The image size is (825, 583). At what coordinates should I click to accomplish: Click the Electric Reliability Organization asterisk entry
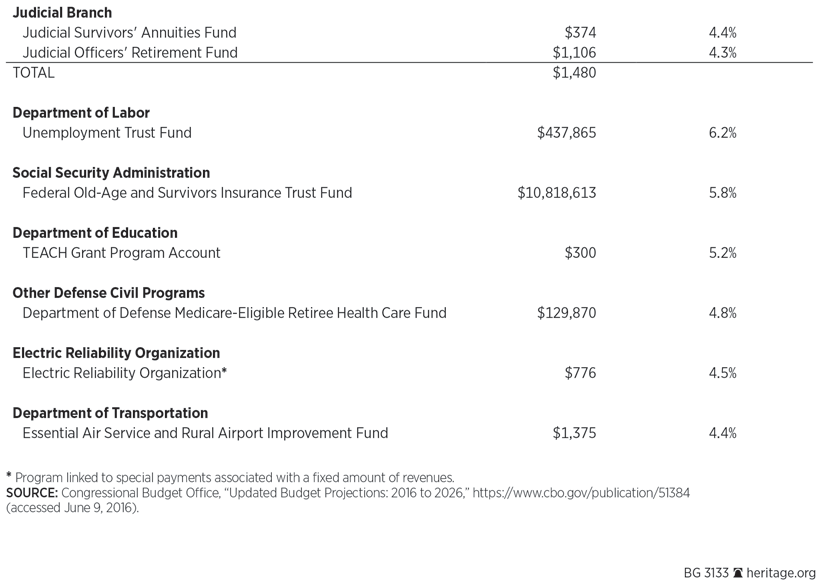click(125, 373)
